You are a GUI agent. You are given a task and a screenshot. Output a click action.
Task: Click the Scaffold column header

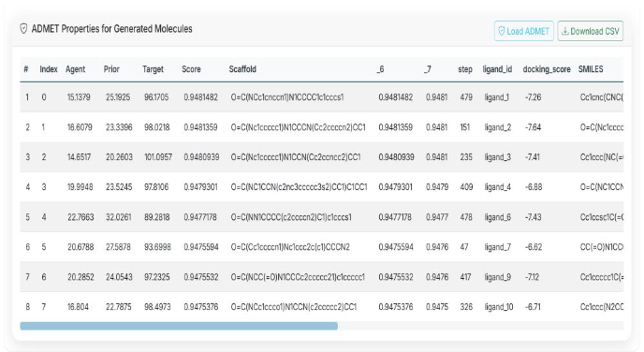[x=242, y=69]
